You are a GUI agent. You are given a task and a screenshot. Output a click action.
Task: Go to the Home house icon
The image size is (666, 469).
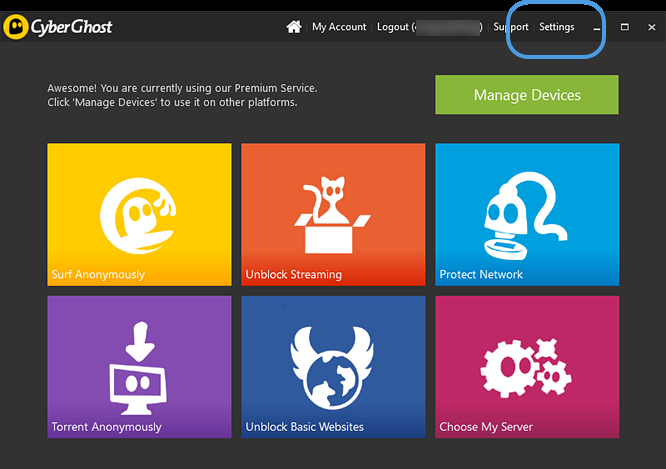coord(293,27)
